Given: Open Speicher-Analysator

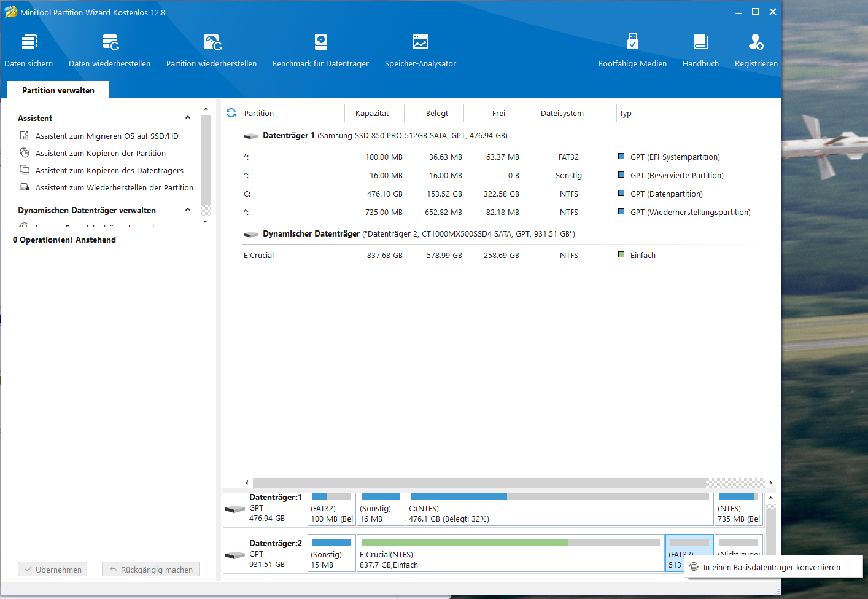Looking at the screenshot, I should (x=420, y=50).
